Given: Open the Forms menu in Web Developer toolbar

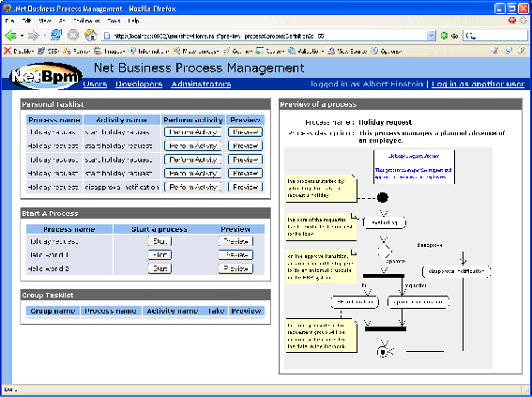Looking at the screenshot, I should [77, 52].
